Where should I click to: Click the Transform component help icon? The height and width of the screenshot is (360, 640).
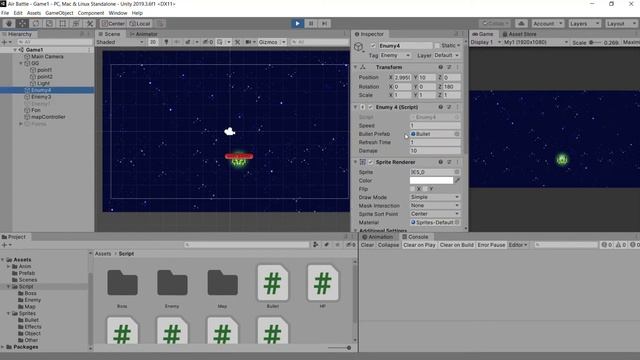(440, 67)
